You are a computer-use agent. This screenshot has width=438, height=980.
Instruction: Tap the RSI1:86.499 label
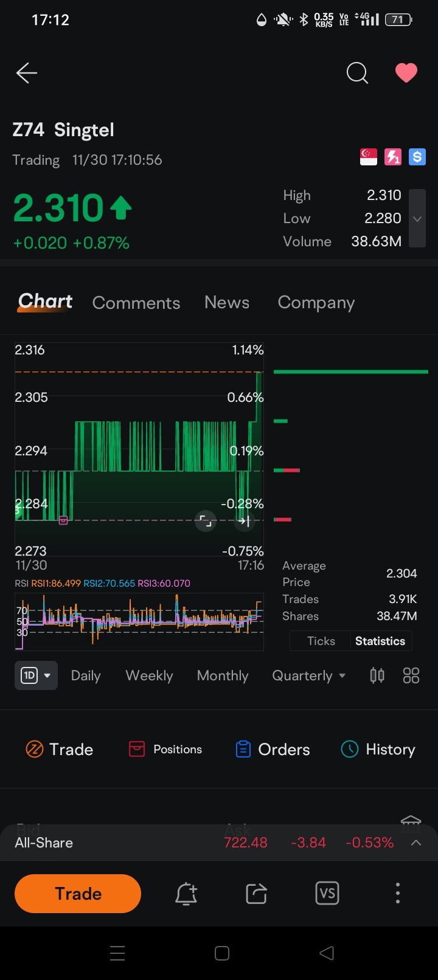coord(55,583)
